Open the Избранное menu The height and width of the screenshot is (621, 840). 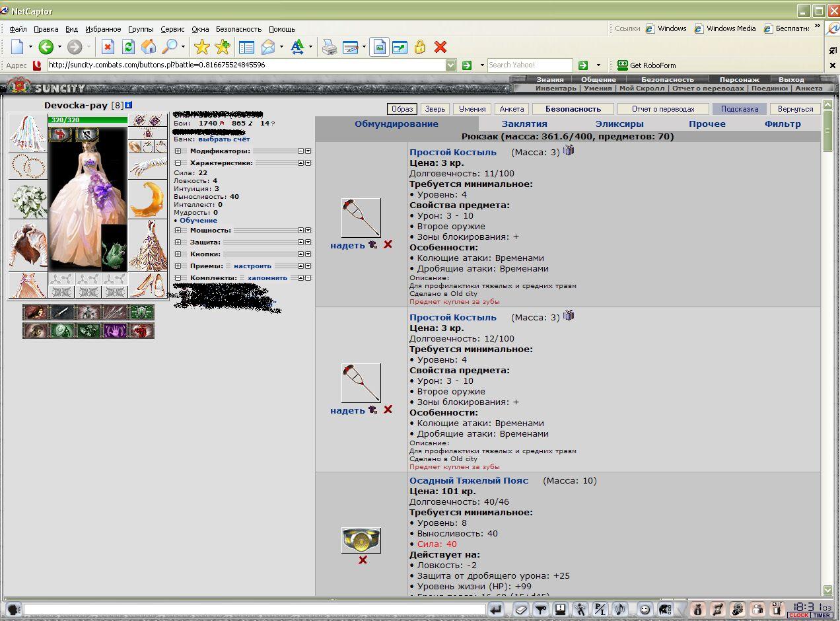click(103, 29)
